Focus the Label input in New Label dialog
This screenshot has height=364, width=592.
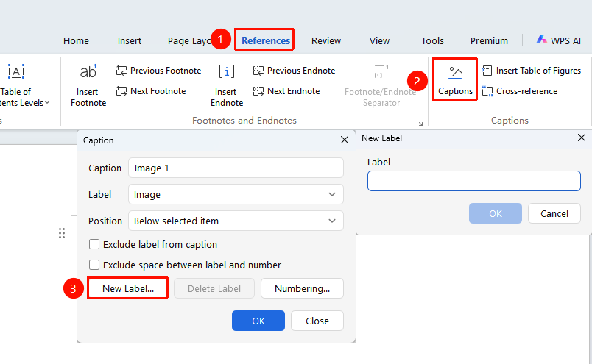point(474,181)
